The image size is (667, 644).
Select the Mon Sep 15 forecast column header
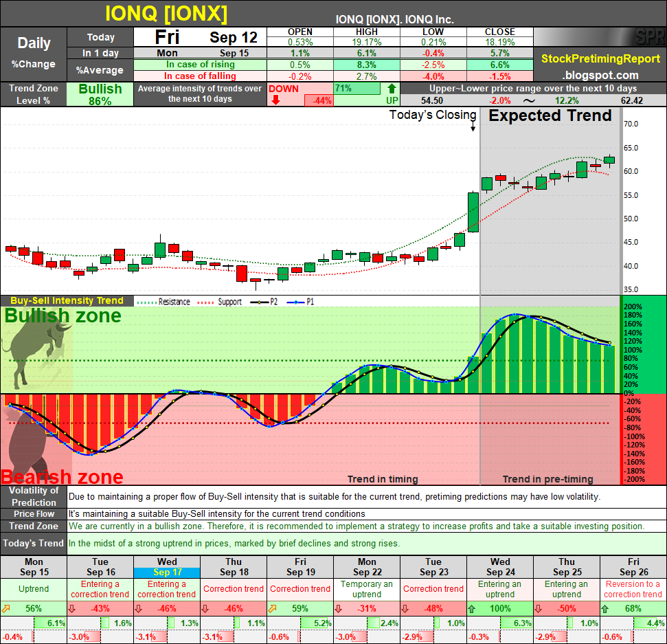(34, 567)
